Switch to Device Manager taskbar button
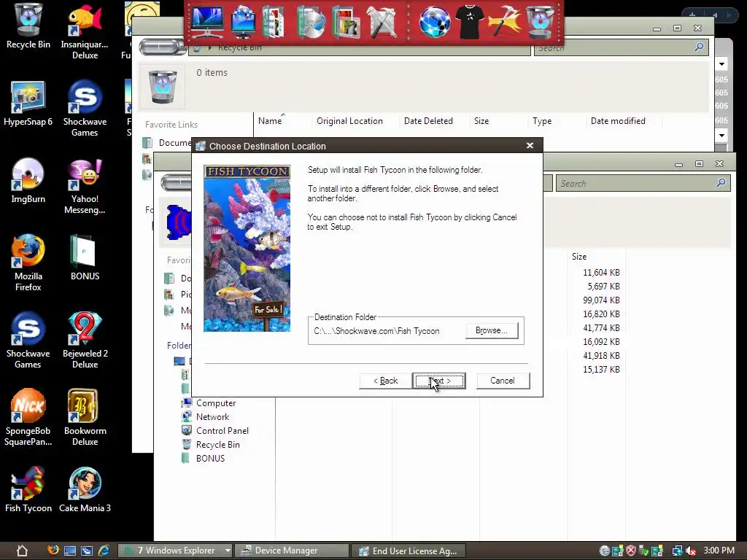The height and width of the screenshot is (560, 747). (292, 551)
